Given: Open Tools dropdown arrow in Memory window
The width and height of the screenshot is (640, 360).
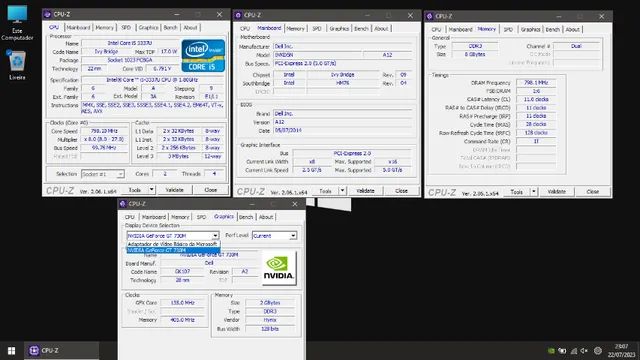Looking at the screenshot, I should coord(533,192).
